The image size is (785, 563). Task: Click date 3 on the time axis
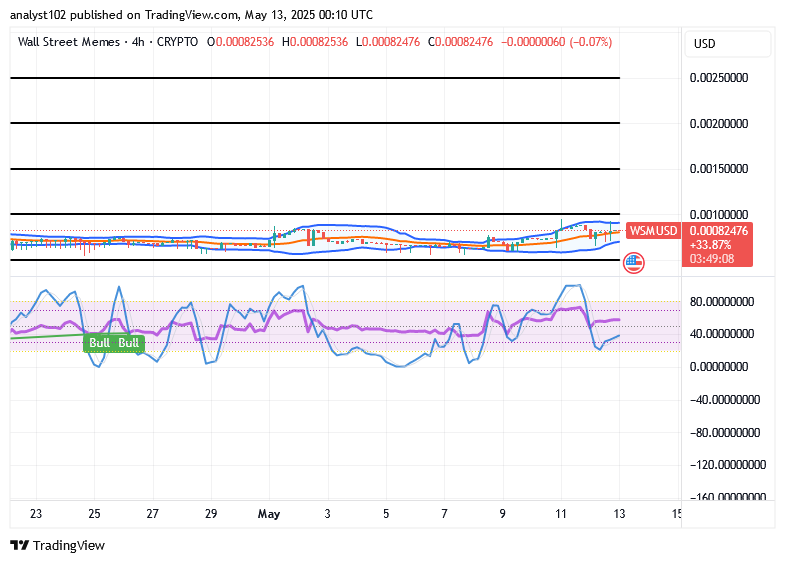[x=327, y=514]
